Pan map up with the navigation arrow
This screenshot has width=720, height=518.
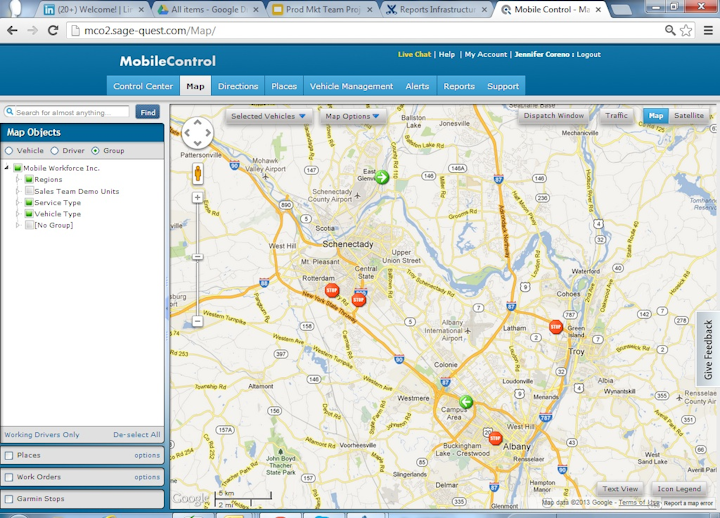(x=197, y=122)
